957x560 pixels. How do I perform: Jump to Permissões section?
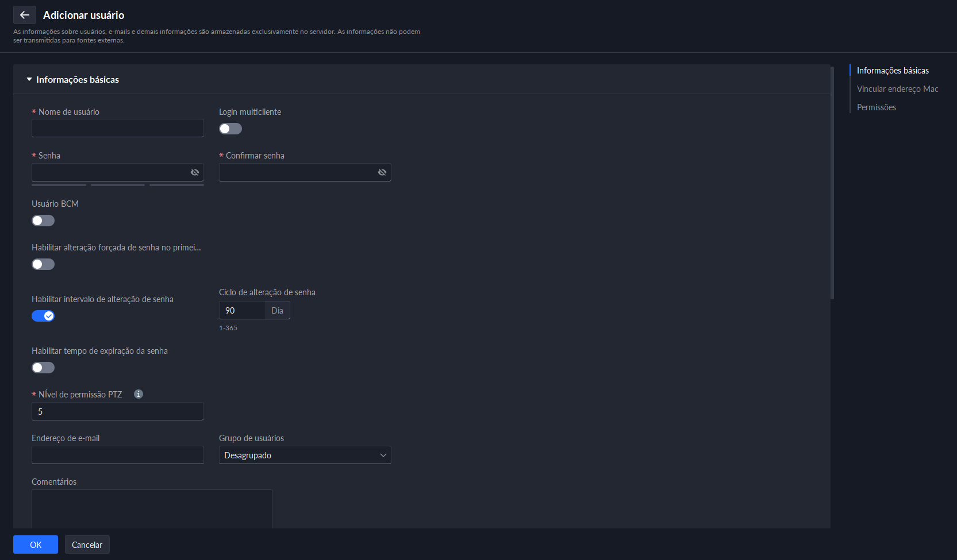point(876,107)
